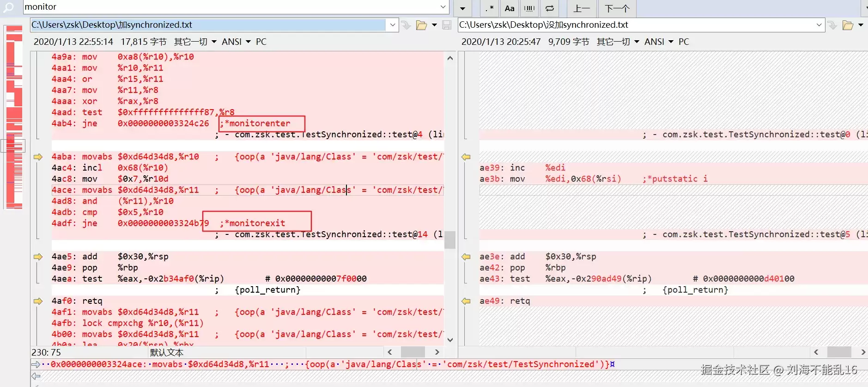This screenshot has width=868, height=387.
Task: Expand left file path history dropdown
Action: tap(392, 25)
